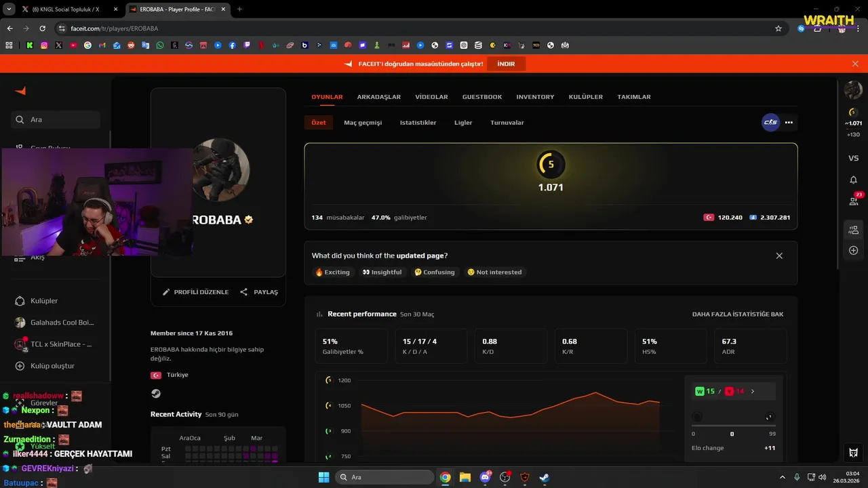868x488 pixels.
Task: Click the Shazam extension icon
Action: (802, 28)
